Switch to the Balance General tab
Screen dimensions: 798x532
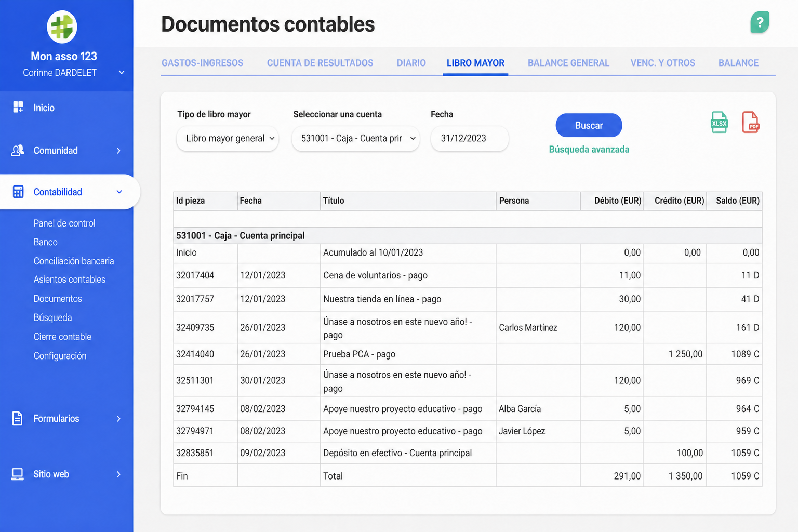click(x=568, y=63)
